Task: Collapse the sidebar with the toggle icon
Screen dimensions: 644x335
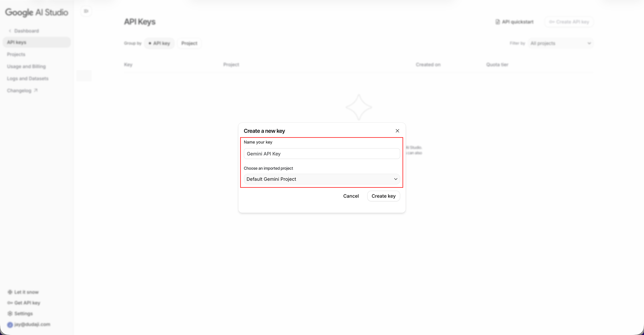Action: (x=86, y=11)
